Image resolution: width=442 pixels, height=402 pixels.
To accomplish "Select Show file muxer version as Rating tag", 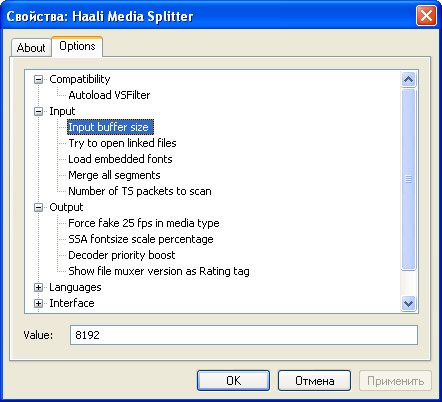I will pyautogui.click(x=159, y=271).
